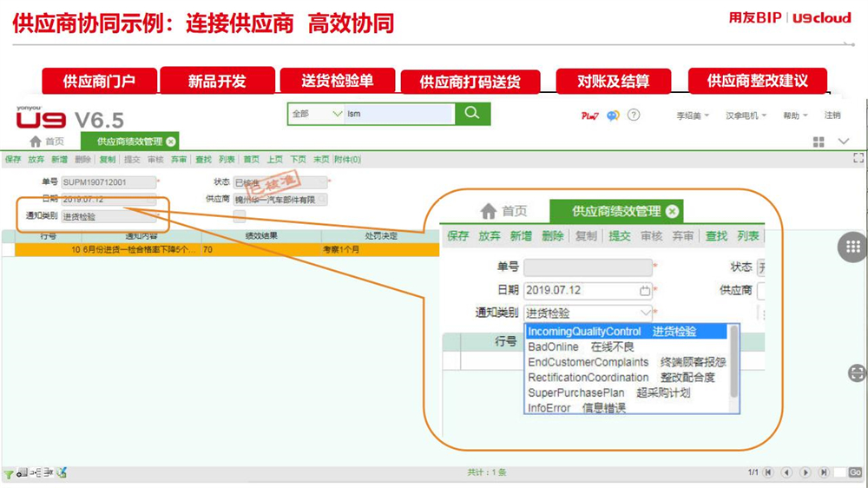Choose IncomingQualityControl 进货检验 in the list

tap(626, 331)
